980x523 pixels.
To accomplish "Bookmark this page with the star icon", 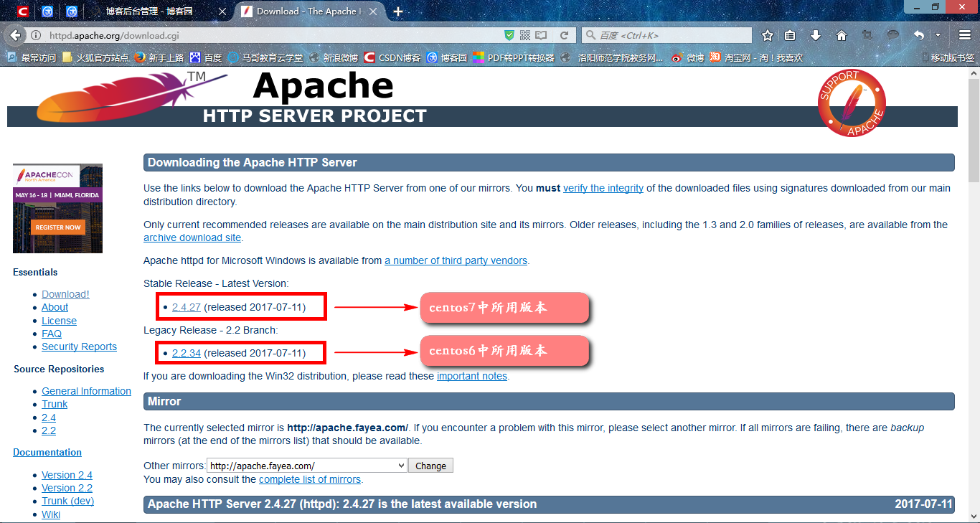I will pyautogui.click(x=768, y=35).
